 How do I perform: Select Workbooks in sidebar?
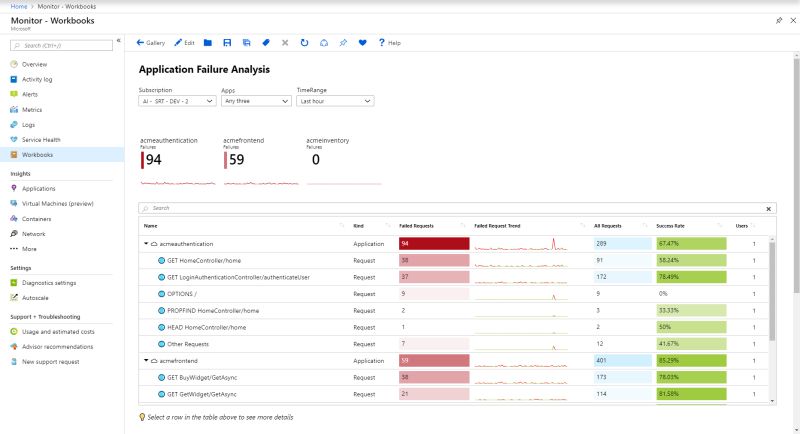pos(62,155)
